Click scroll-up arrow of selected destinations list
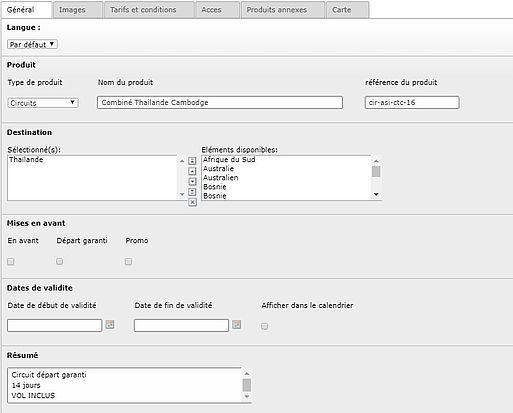The height and width of the screenshot is (413, 513). [182, 161]
